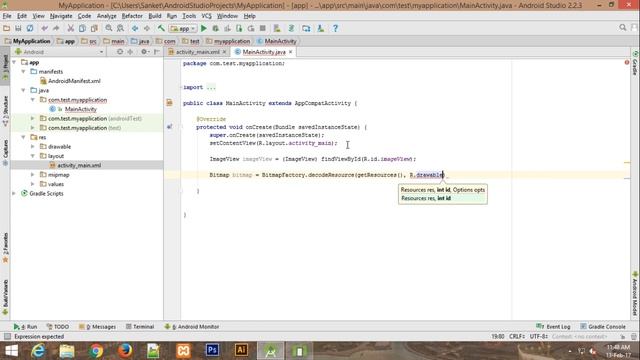Open the Gradle Console
This screenshot has width=640, height=360.
pyautogui.click(x=603, y=327)
